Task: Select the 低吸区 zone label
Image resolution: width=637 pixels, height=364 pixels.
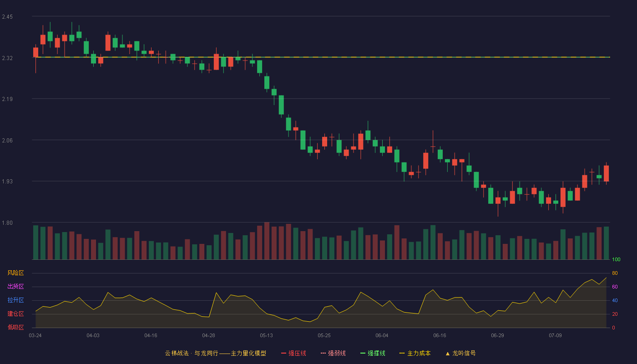Action: click(x=16, y=328)
